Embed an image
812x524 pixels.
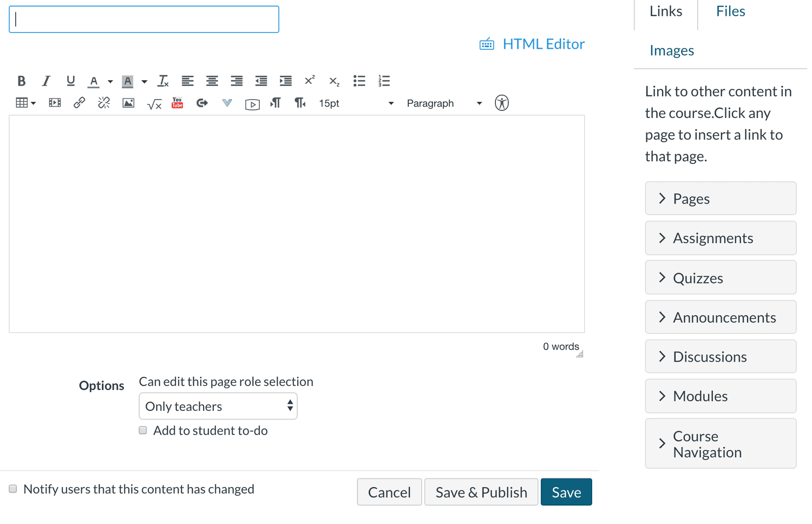click(128, 103)
